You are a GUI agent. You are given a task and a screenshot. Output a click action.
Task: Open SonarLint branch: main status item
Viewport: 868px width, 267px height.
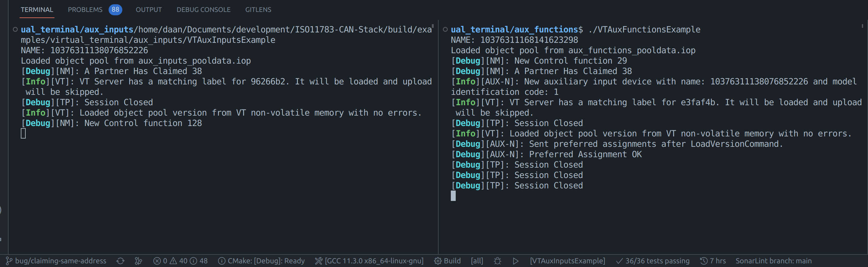coord(774,261)
